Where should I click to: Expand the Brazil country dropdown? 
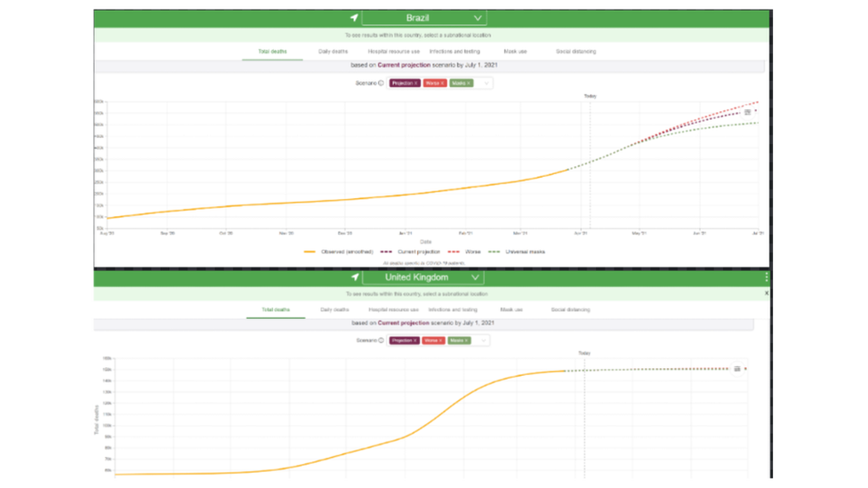tap(478, 18)
